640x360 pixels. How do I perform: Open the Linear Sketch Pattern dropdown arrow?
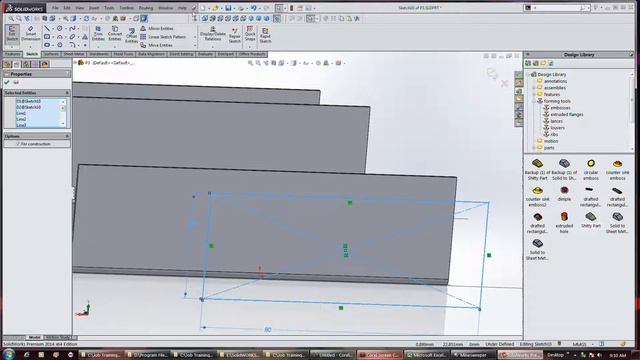click(195, 37)
